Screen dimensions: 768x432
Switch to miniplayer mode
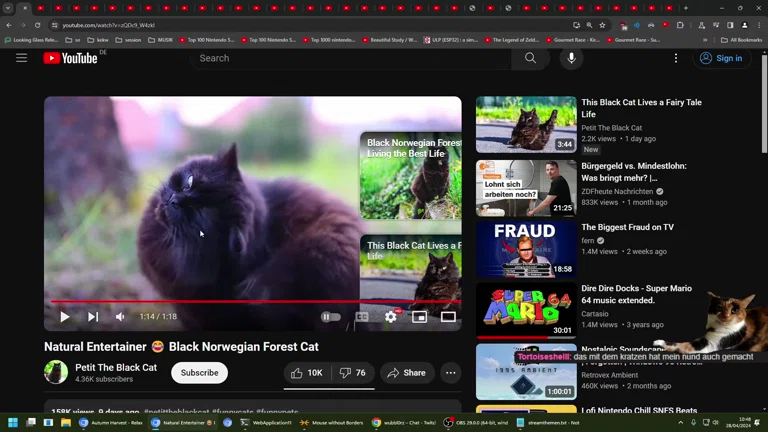tap(420, 317)
